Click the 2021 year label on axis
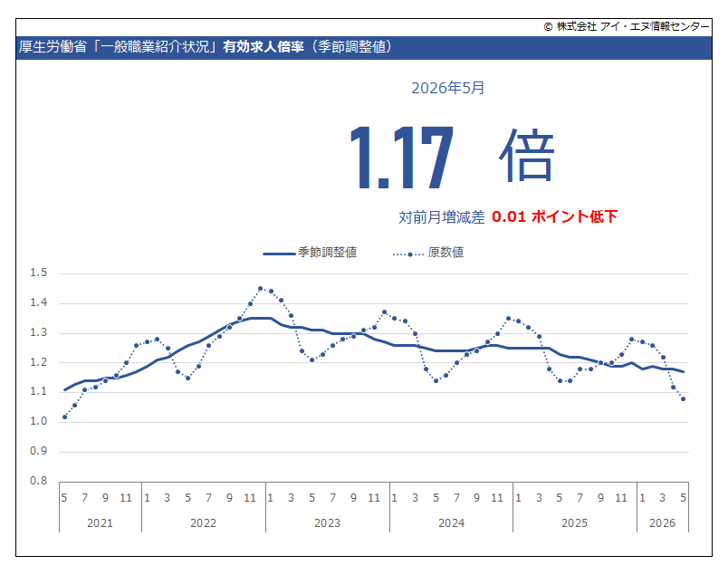 tap(100, 523)
